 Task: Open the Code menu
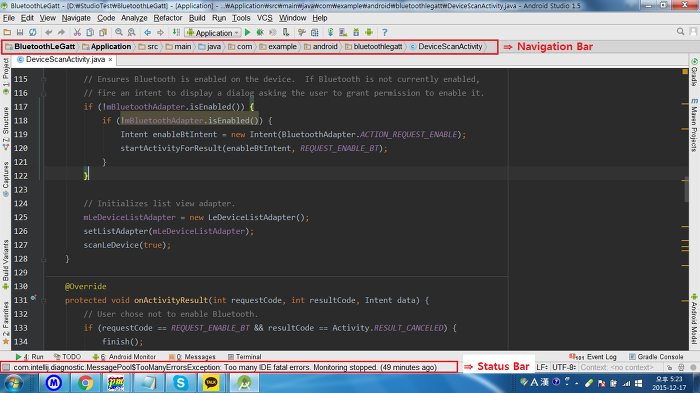(106, 18)
